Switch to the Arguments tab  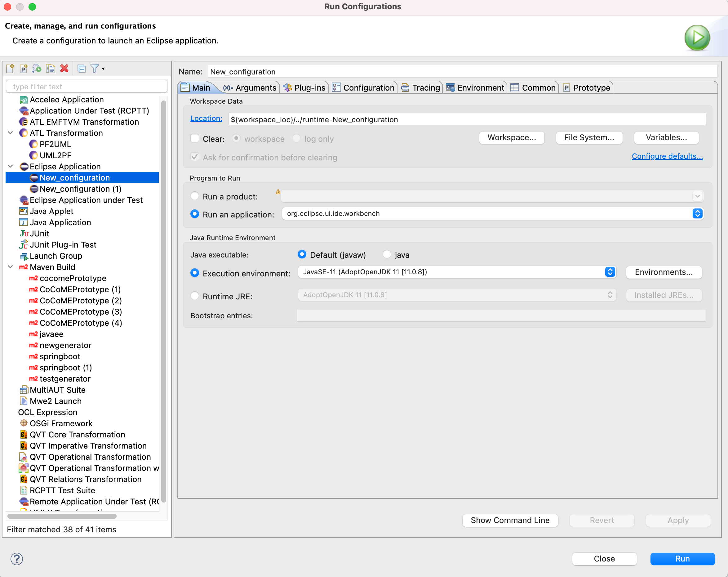(250, 88)
